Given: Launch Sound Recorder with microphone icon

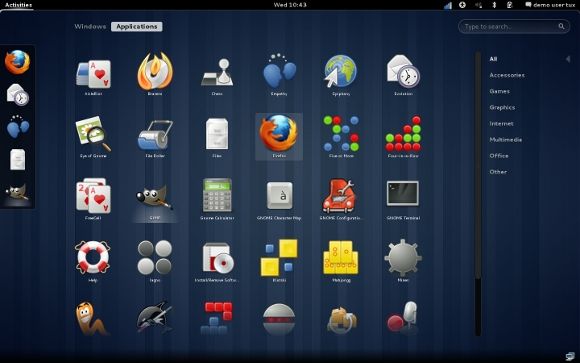Looking at the screenshot, I should pos(403,317).
